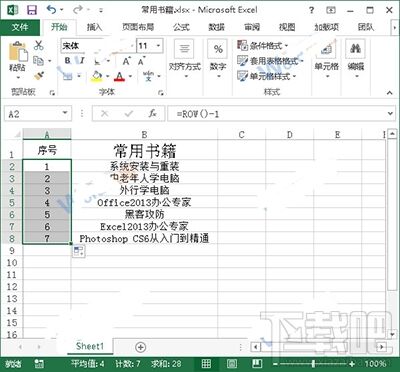The image size is (400, 372).
Task: Open the Auto Fill Options button
Action: click(x=79, y=252)
